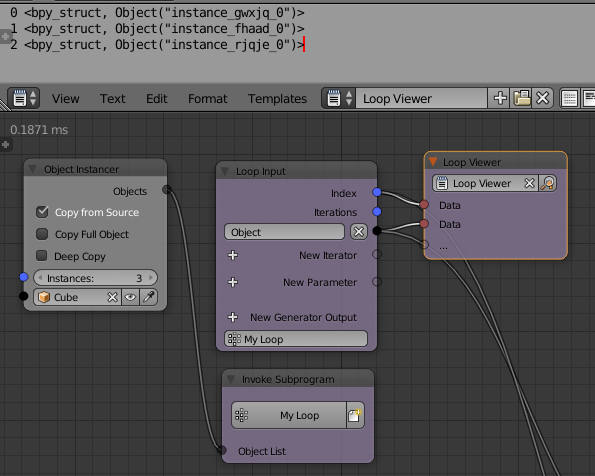Image resolution: width=595 pixels, height=476 pixels.
Task: Click the My Loop name field in Loop Input
Action: (x=296, y=339)
